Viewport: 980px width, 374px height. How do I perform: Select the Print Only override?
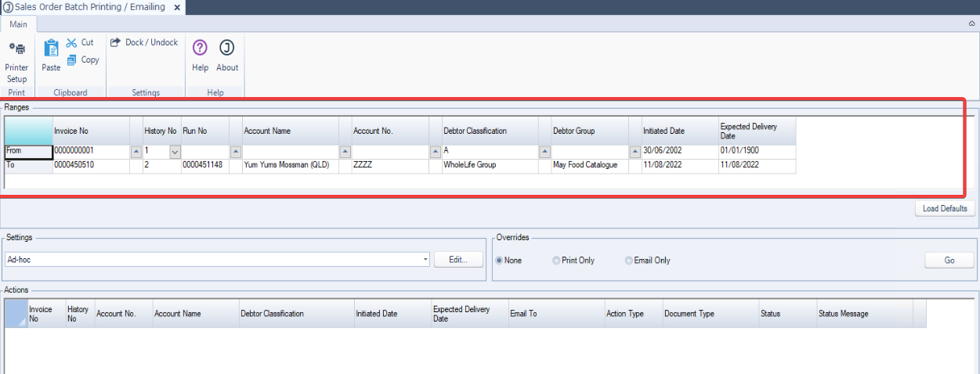(556, 261)
